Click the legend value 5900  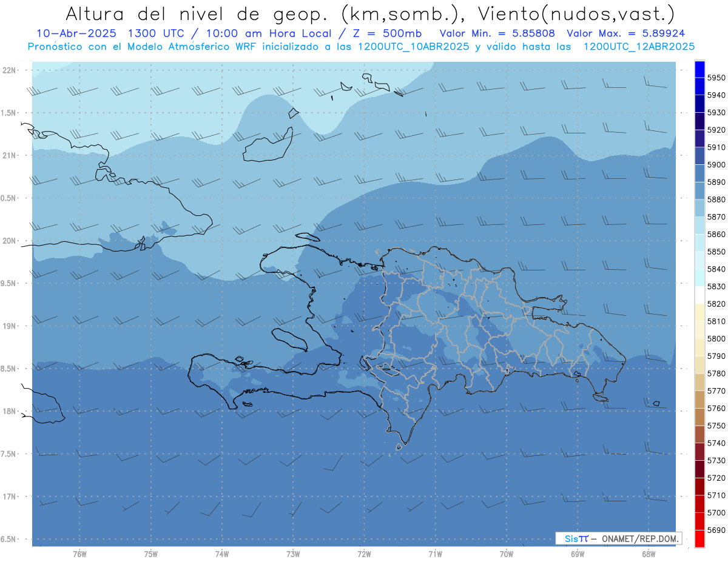coord(716,165)
